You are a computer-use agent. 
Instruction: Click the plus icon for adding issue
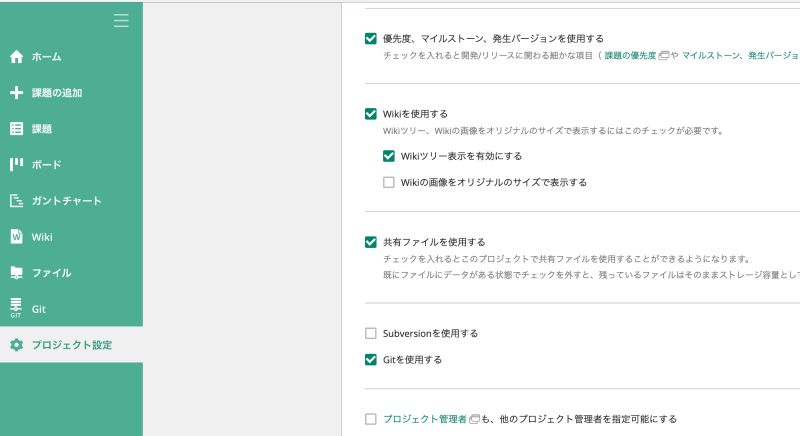coord(16,93)
